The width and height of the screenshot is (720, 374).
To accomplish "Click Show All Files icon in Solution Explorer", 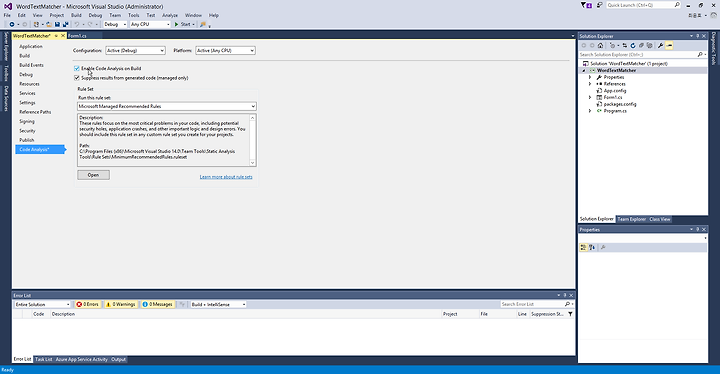I will point(649,45).
